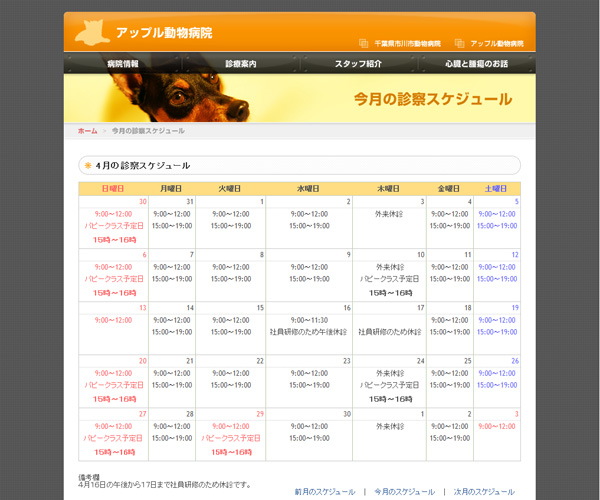Click the 4月の診察スケジュール heading
600x500 pixels.
[x=143, y=166]
